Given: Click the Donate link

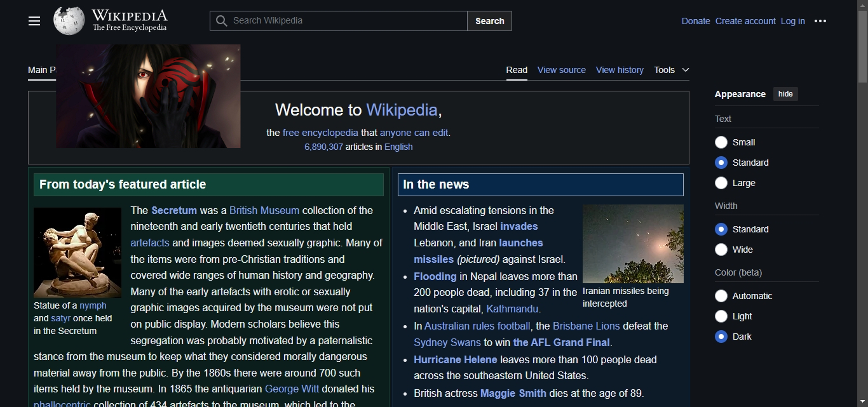Looking at the screenshot, I should [x=696, y=21].
